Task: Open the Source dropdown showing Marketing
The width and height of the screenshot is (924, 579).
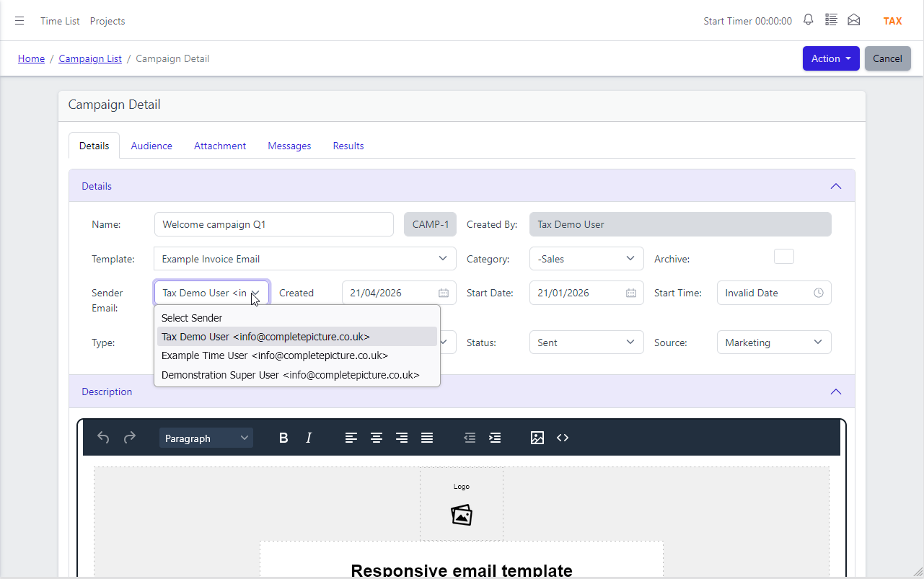Action: point(774,342)
